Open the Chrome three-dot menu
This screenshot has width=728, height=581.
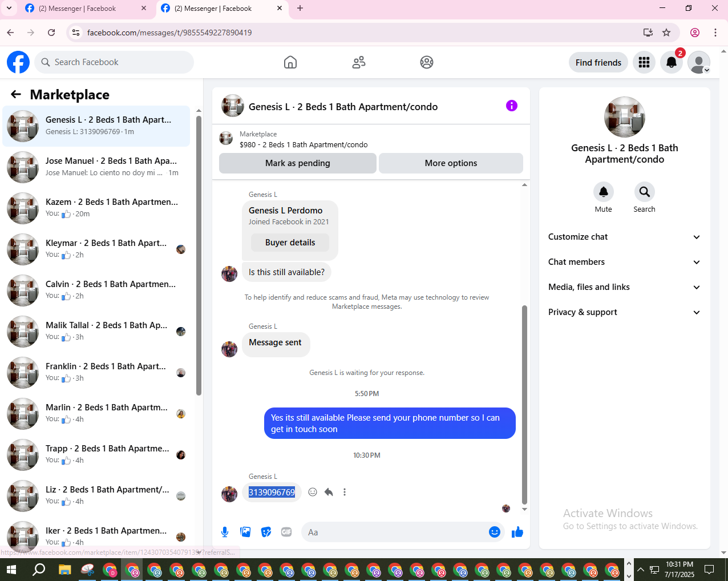point(715,33)
